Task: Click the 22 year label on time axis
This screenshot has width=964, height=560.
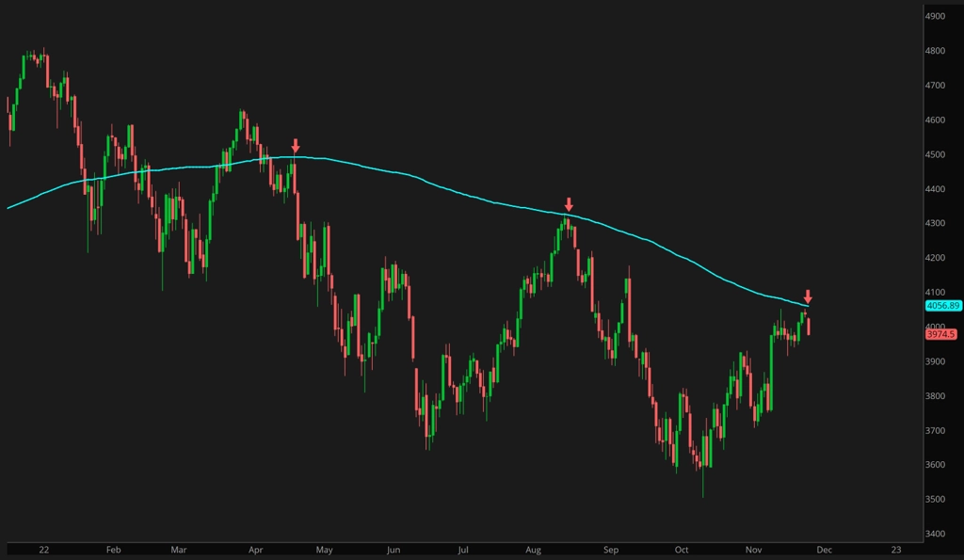Action: 43,550
